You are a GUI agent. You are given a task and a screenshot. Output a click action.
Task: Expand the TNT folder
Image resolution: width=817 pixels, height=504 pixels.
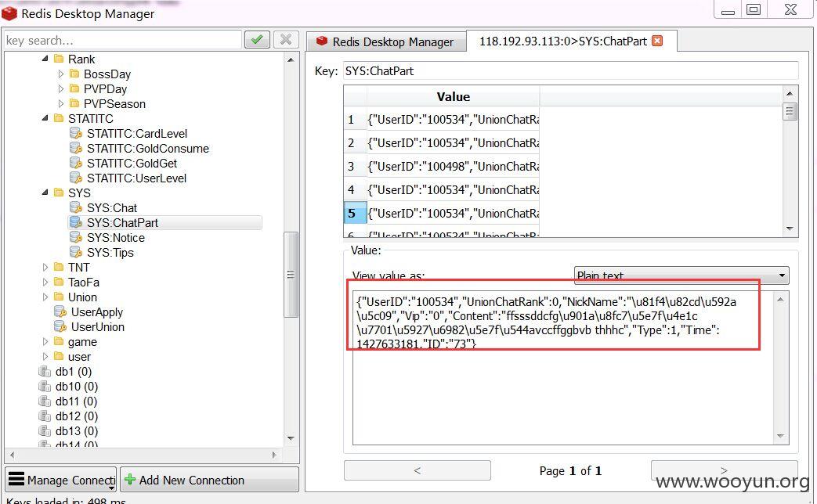(45, 267)
